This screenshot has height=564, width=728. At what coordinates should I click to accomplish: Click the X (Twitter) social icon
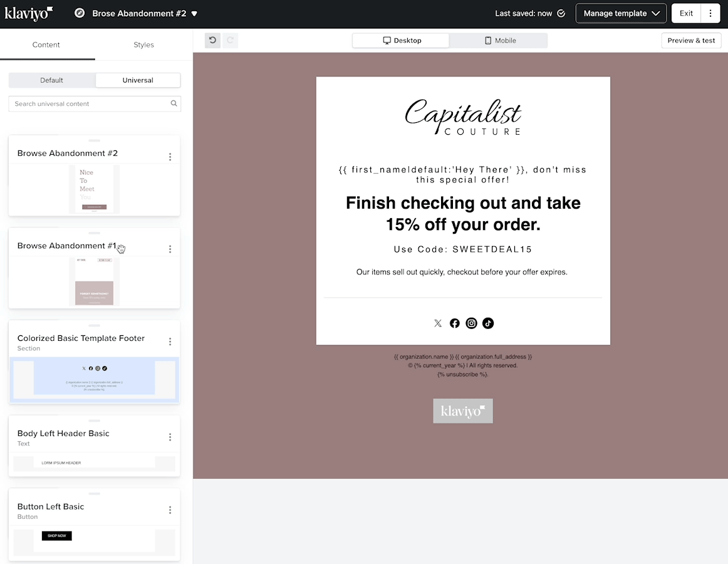(x=438, y=323)
